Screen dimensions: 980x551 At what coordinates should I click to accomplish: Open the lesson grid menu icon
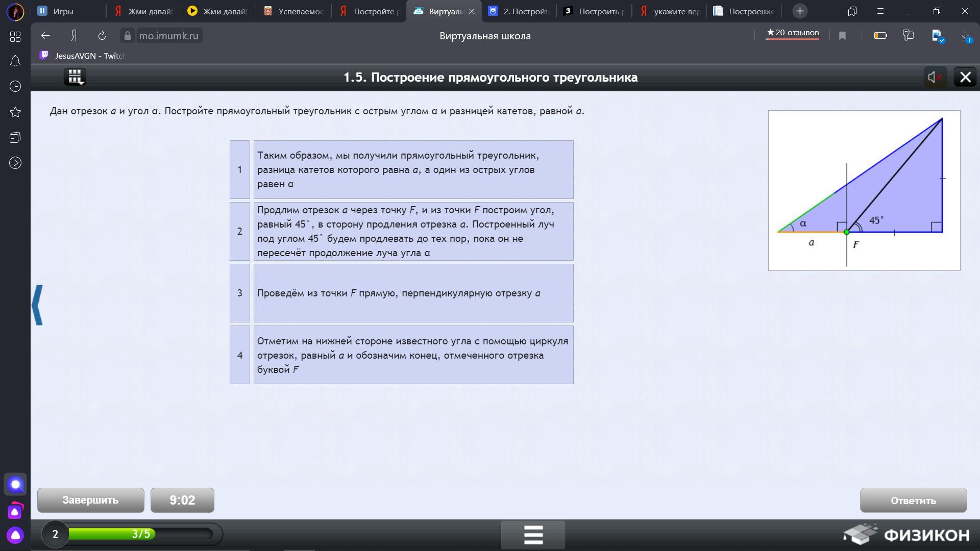75,77
